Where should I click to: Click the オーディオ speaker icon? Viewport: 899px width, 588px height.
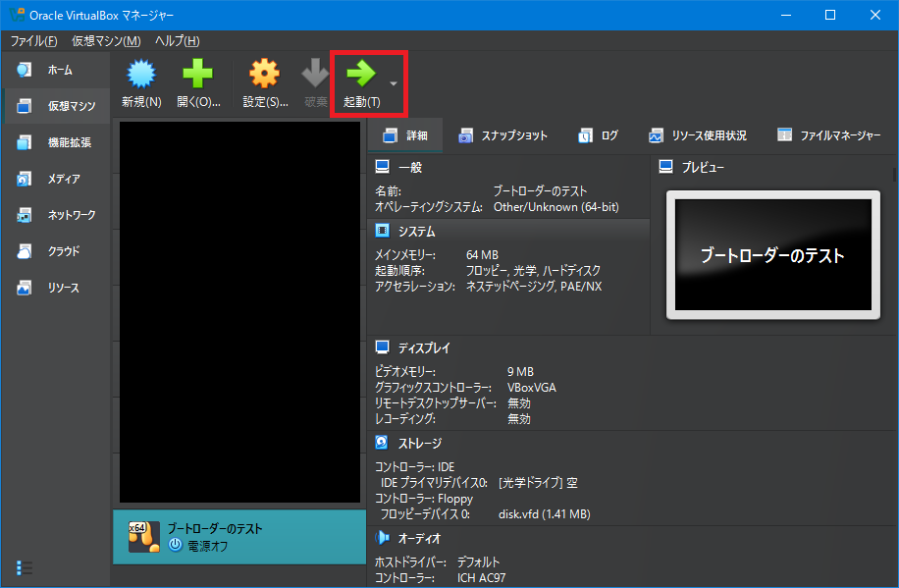(382, 538)
